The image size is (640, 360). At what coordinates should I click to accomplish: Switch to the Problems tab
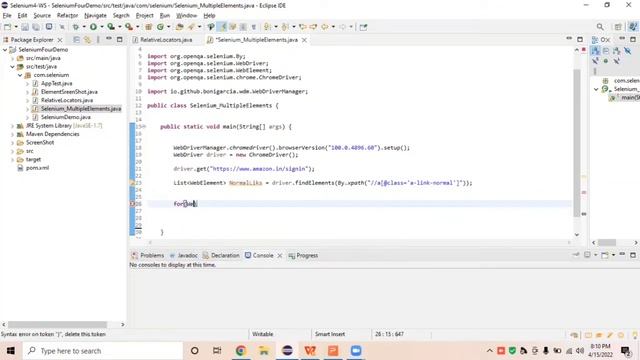pyautogui.click(x=148, y=256)
